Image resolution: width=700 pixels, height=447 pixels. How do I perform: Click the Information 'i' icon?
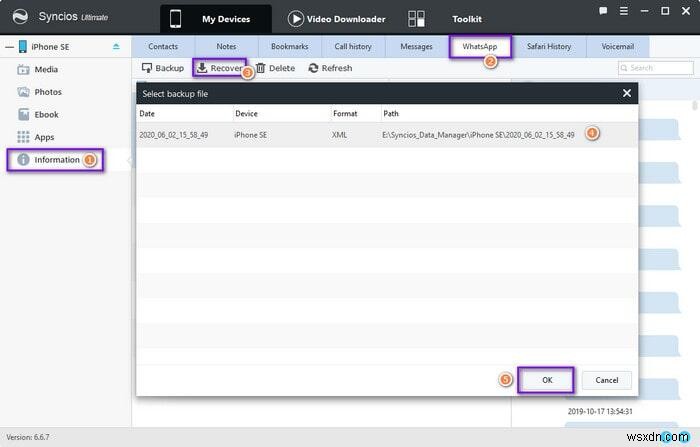click(23, 160)
